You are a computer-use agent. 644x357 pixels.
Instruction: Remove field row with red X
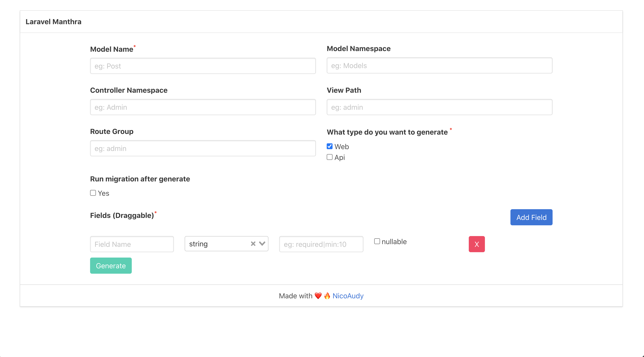pyautogui.click(x=476, y=244)
